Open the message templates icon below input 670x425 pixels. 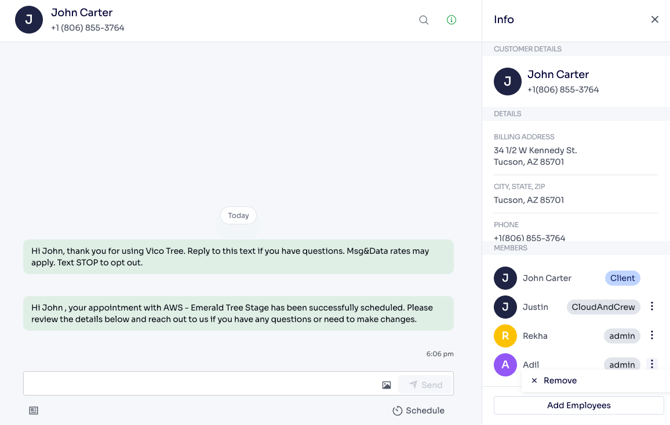point(34,411)
